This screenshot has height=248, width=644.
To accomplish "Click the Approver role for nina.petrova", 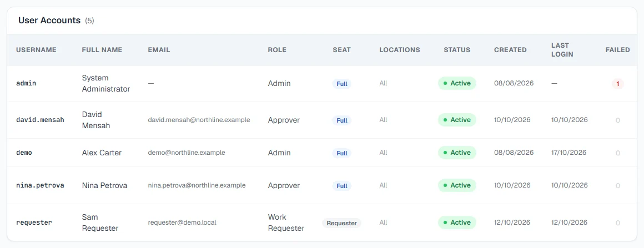I will [284, 186].
